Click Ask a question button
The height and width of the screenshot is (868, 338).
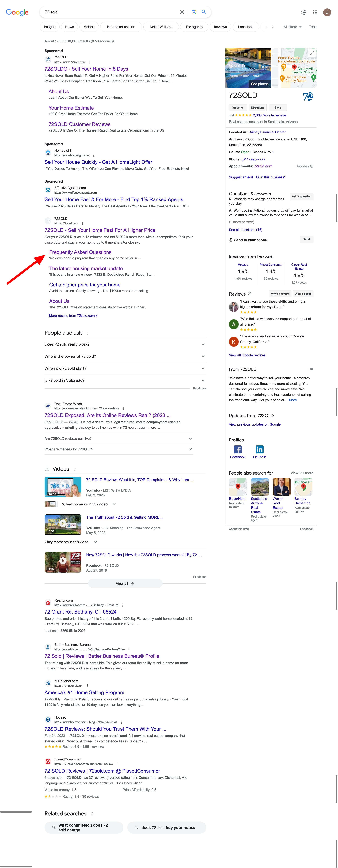(301, 196)
